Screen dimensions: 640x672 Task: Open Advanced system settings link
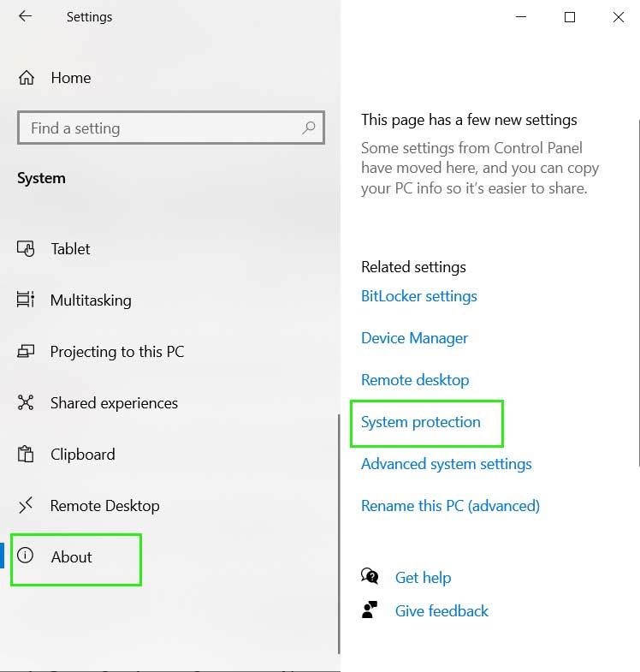(447, 464)
